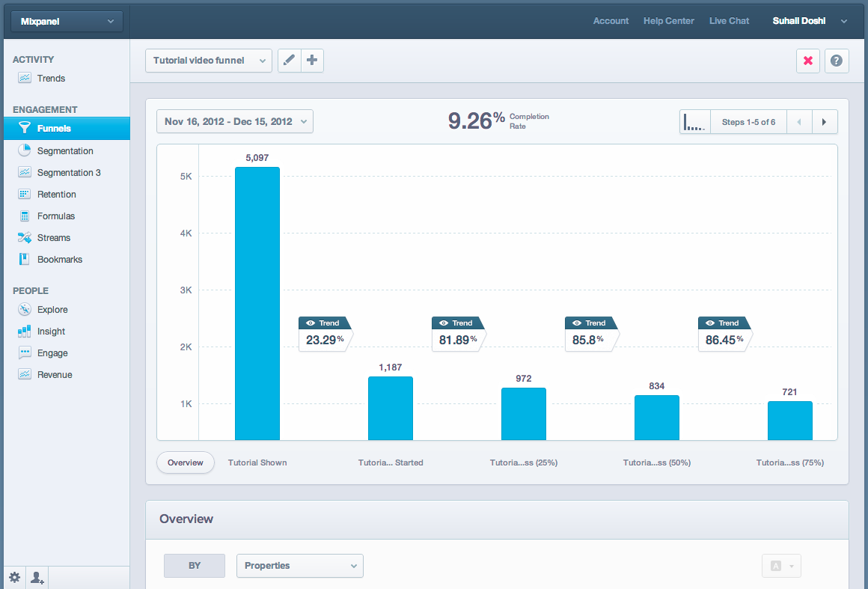Open help via question mark icon
868x589 pixels.
click(837, 61)
